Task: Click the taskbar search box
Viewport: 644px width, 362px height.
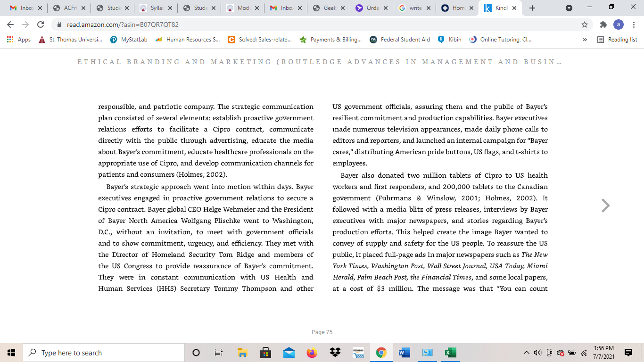Action: pyautogui.click(x=104, y=353)
